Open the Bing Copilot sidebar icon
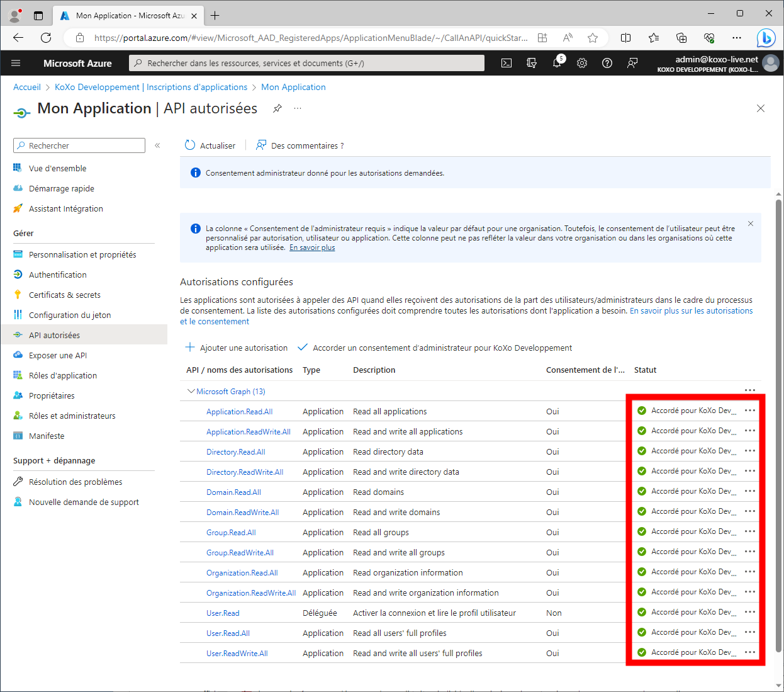784x692 pixels. click(x=766, y=38)
